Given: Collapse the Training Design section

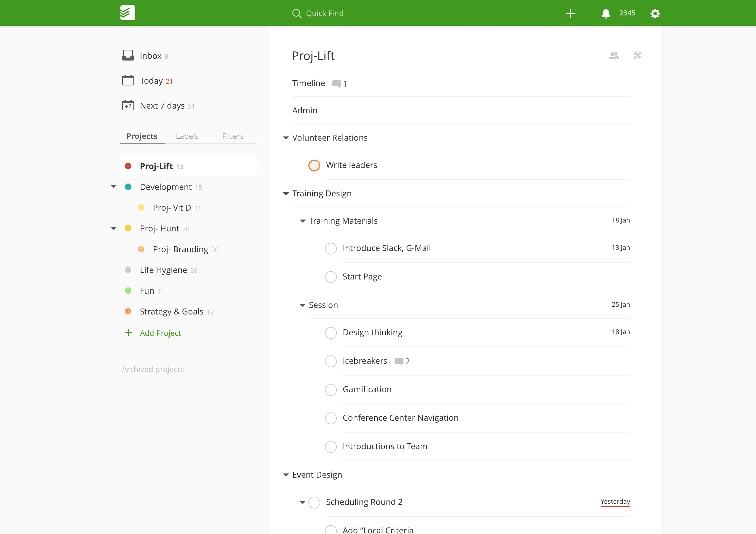Looking at the screenshot, I should click(286, 193).
